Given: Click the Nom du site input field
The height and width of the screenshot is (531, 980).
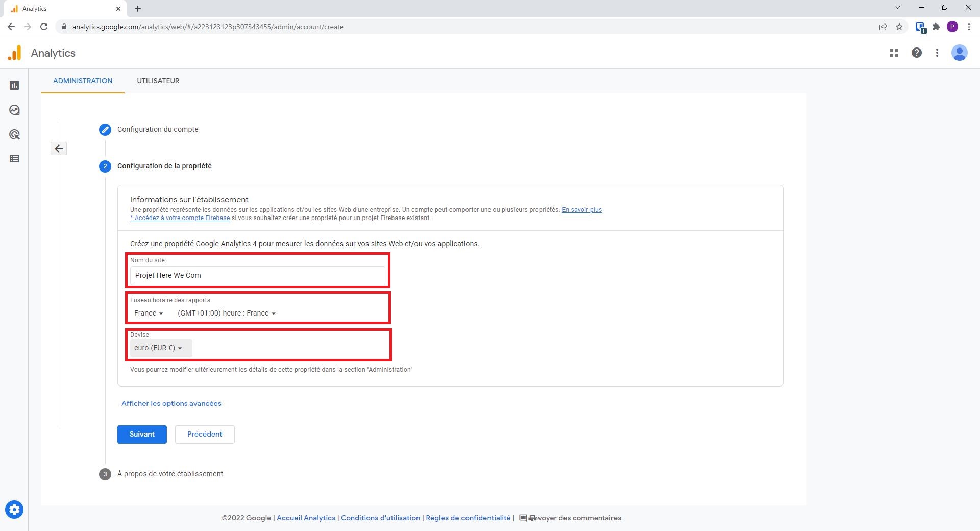Looking at the screenshot, I should [258, 275].
